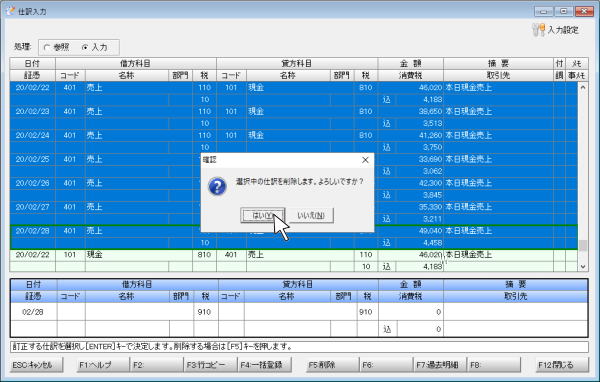Open F7:過去明細 button
The width and height of the screenshot is (600, 382).
(x=440, y=365)
